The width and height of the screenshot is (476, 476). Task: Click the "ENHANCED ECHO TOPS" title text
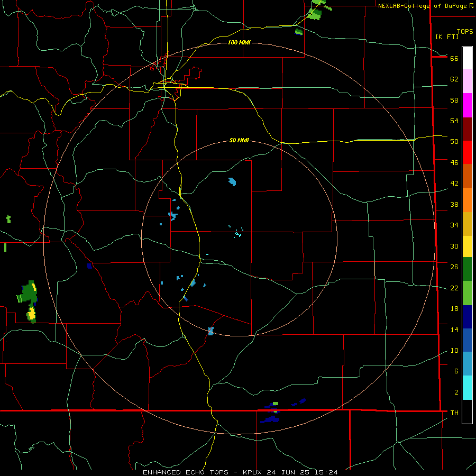[186, 472]
